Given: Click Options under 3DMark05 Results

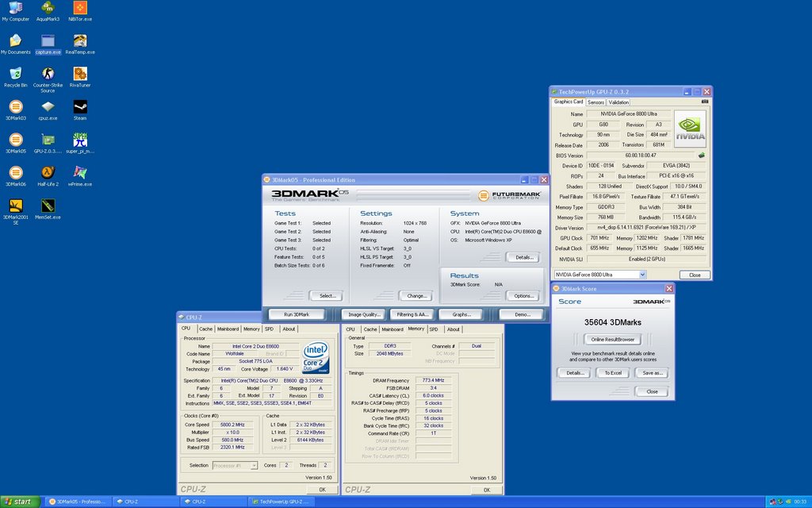Looking at the screenshot, I should click(x=523, y=295).
